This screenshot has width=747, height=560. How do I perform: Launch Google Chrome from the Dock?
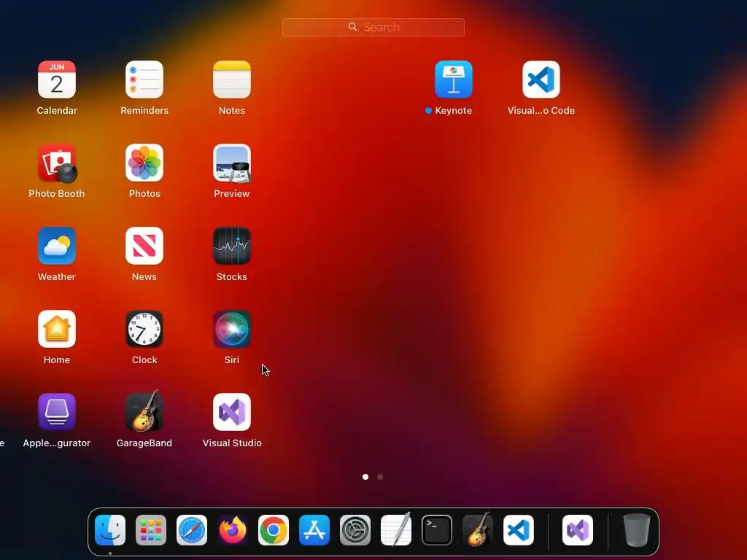pyautogui.click(x=274, y=530)
